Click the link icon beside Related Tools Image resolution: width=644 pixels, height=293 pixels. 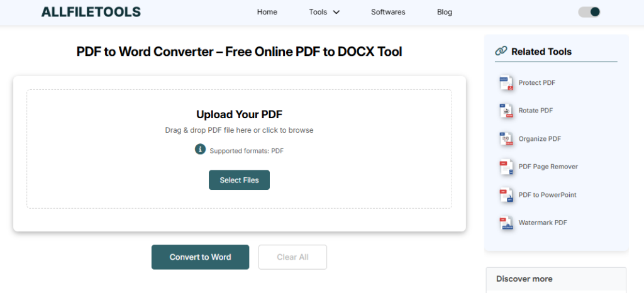[501, 52]
